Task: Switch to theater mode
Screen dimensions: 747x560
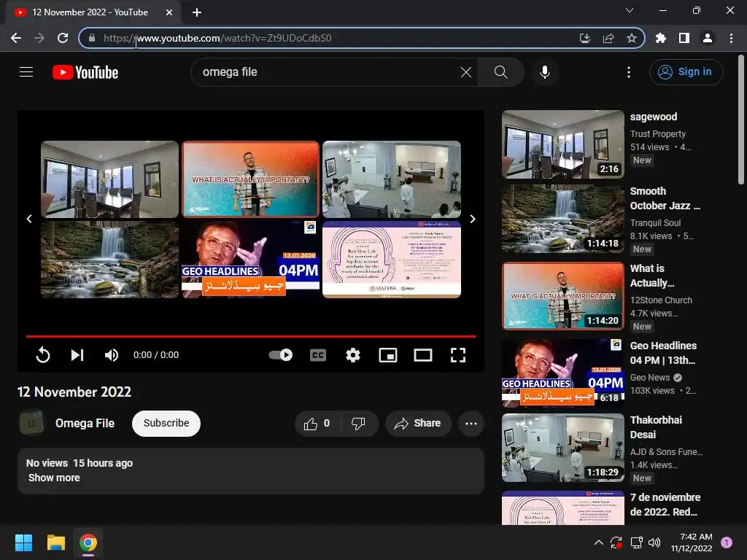Action: (x=423, y=355)
